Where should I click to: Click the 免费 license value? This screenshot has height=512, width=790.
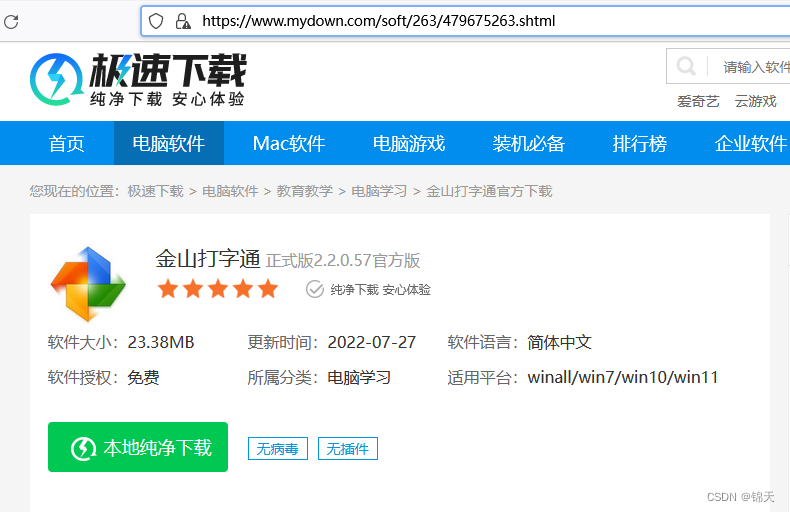[144, 377]
